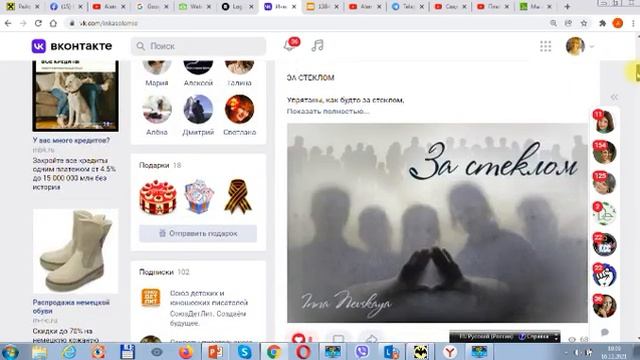Open chat with contact badge 11

point(604,122)
